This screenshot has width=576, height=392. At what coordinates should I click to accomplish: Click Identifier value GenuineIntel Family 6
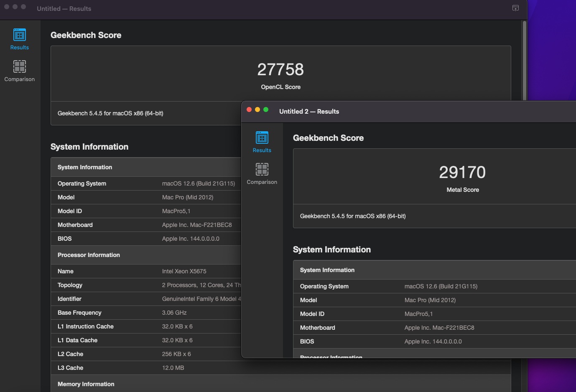coord(201,299)
